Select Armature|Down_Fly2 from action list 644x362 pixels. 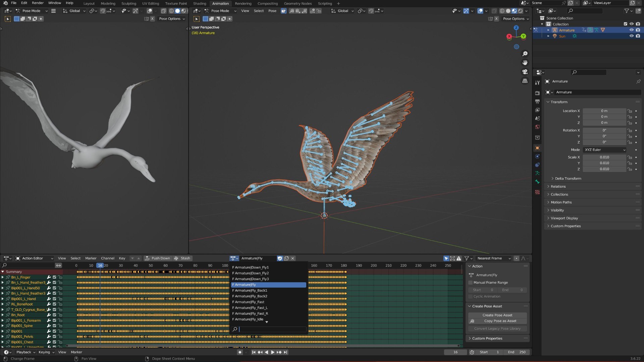pos(269,273)
